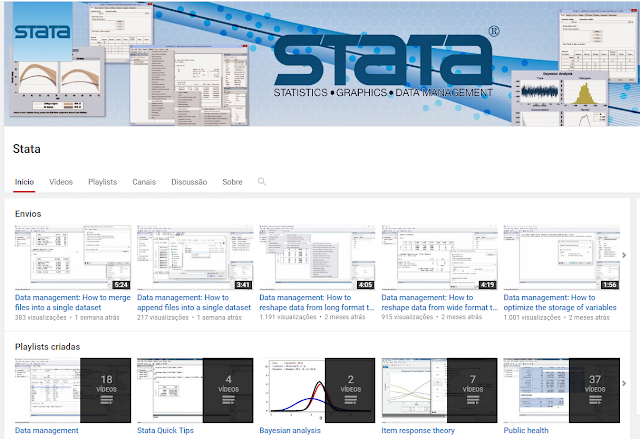Play the 1:56 optimize storage video thumbnail

click(x=562, y=257)
